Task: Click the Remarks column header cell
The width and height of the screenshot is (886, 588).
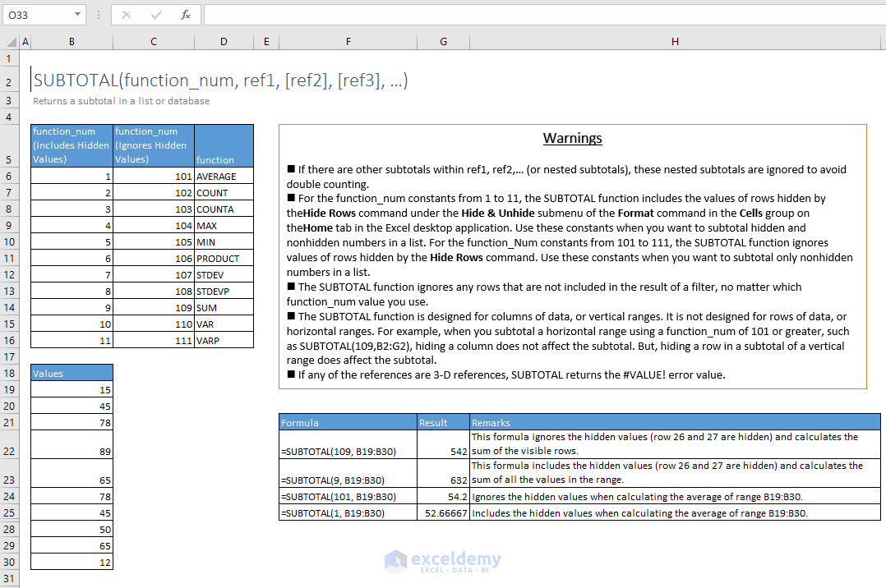Action: coord(676,422)
